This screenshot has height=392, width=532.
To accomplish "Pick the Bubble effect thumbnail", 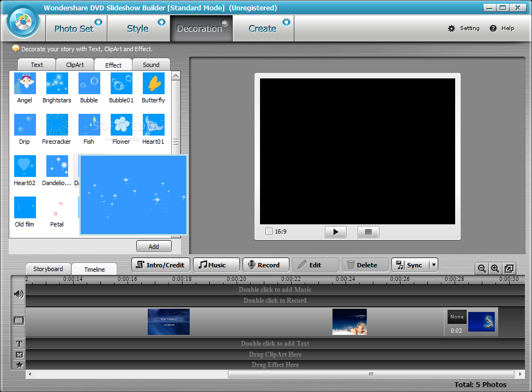I will (89, 83).
